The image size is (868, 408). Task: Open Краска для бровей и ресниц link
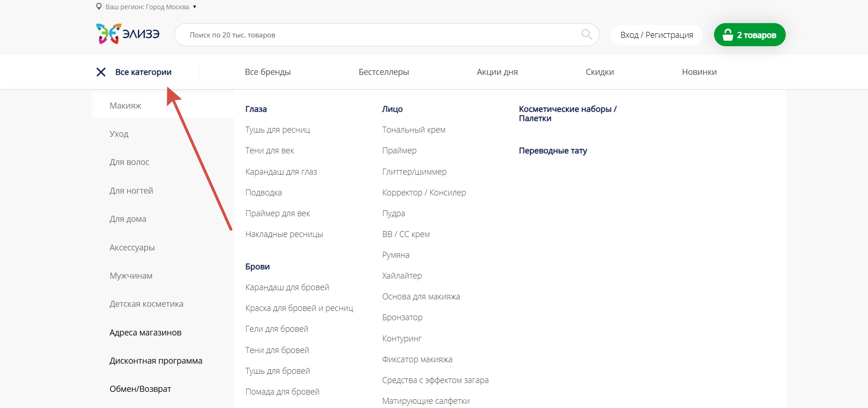(x=299, y=308)
